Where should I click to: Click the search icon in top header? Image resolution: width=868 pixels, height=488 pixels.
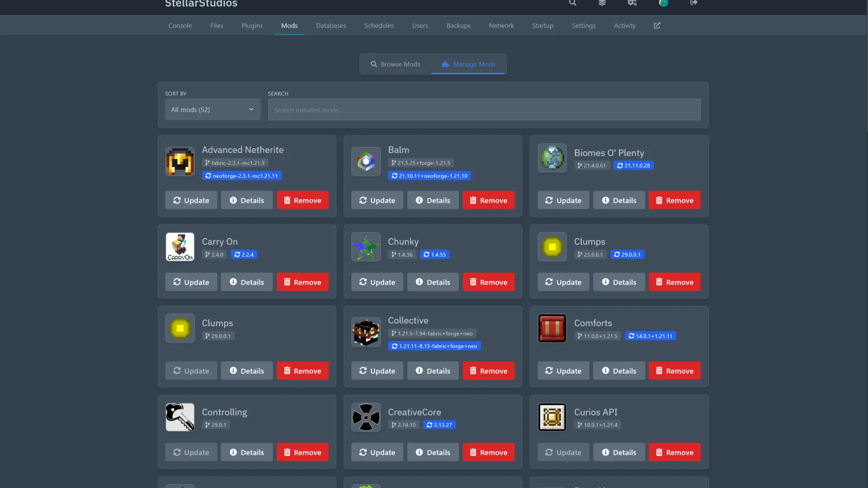pos(572,3)
